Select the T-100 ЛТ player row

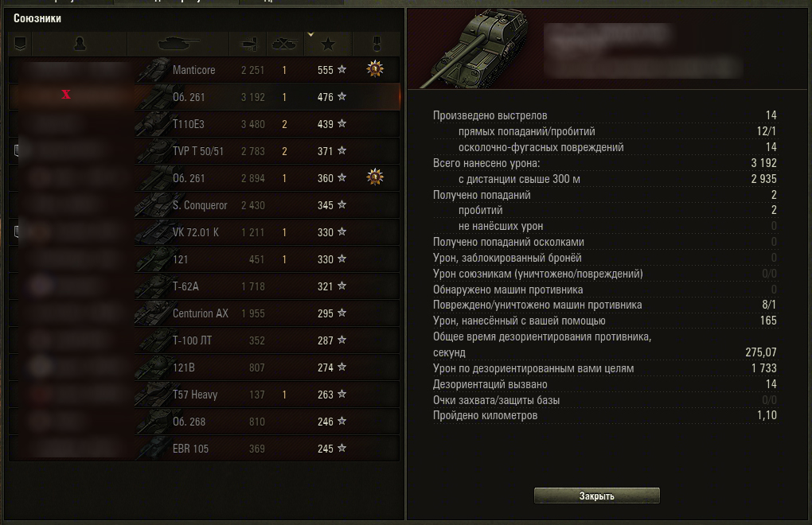tap(204, 340)
